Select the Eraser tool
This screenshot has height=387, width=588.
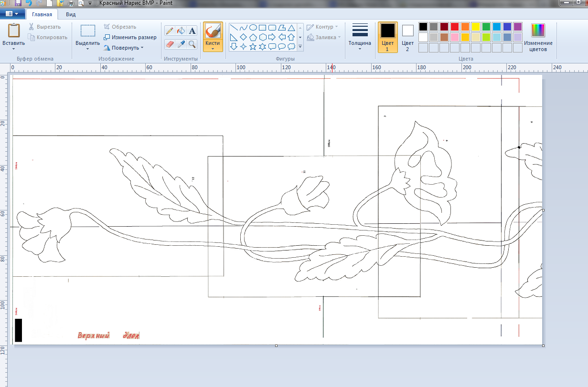click(x=170, y=44)
